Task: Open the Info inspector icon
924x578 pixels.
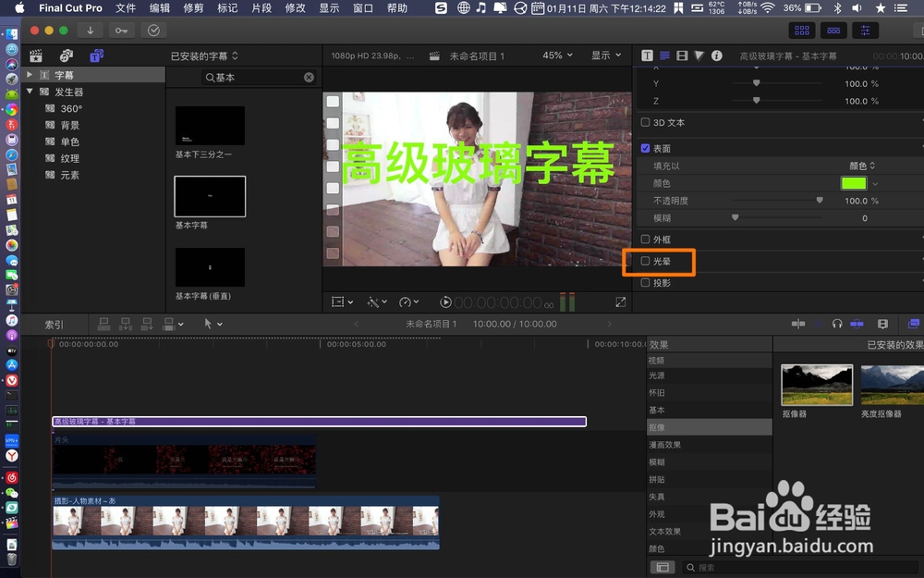Action: click(x=717, y=55)
